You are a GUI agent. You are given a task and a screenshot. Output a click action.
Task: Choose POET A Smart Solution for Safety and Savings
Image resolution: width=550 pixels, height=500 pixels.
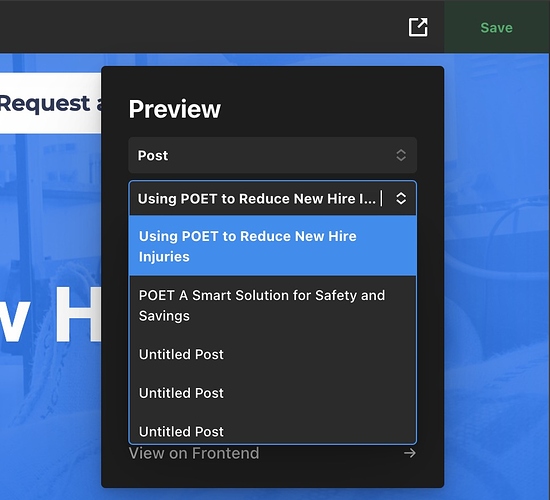click(273, 305)
